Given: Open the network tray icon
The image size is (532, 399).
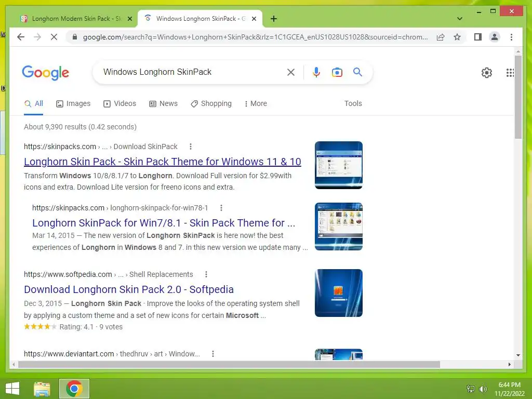Looking at the screenshot, I should (471, 389).
